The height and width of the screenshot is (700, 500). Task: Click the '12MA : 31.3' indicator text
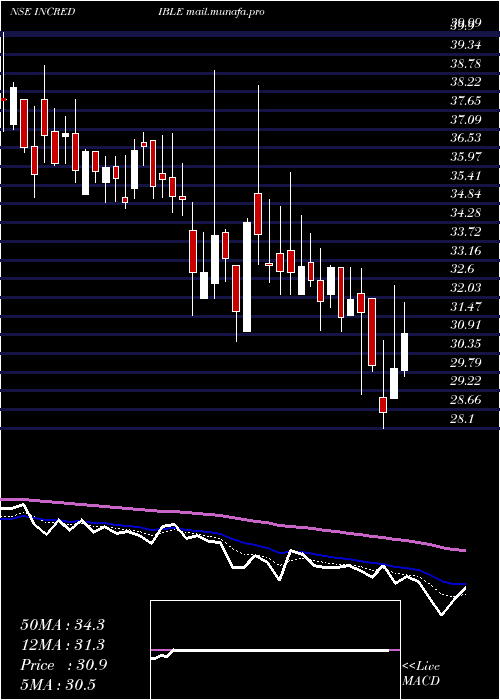(x=62, y=645)
